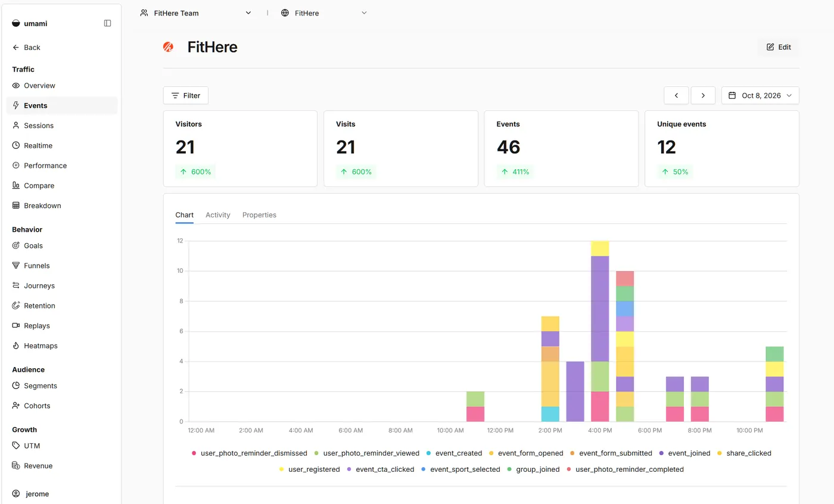The height and width of the screenshot is (504, 834).
Task: Switch to the Properties tab
Action: click(x=259, y=215)
